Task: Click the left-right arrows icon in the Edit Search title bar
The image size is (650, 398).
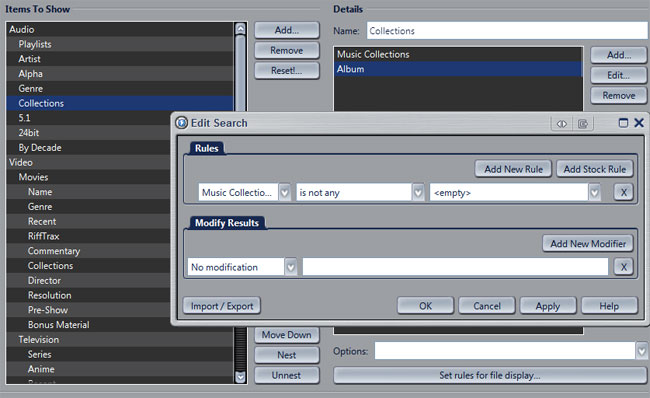Action: 562,124
